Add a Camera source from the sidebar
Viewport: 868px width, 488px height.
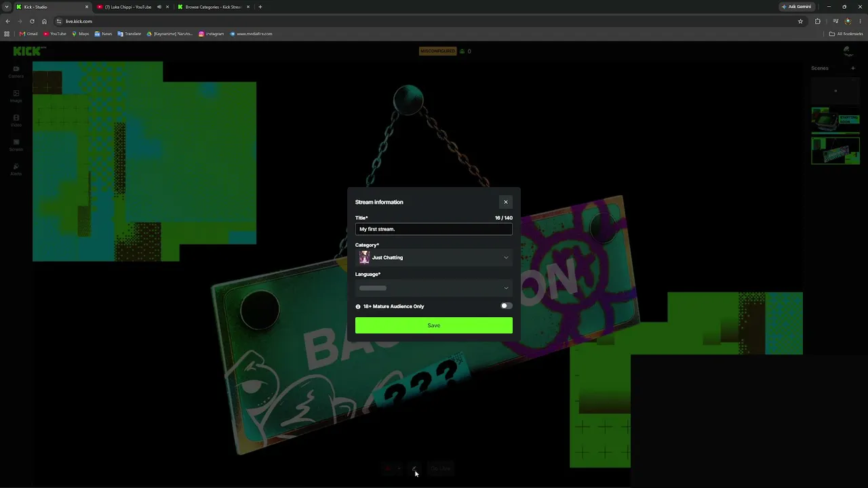(x=16, y=72)
